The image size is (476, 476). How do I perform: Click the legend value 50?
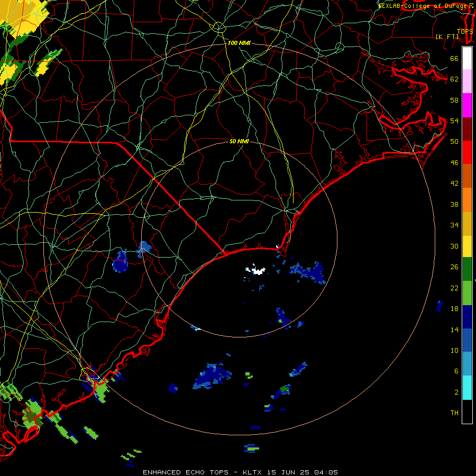coord(454,142)
